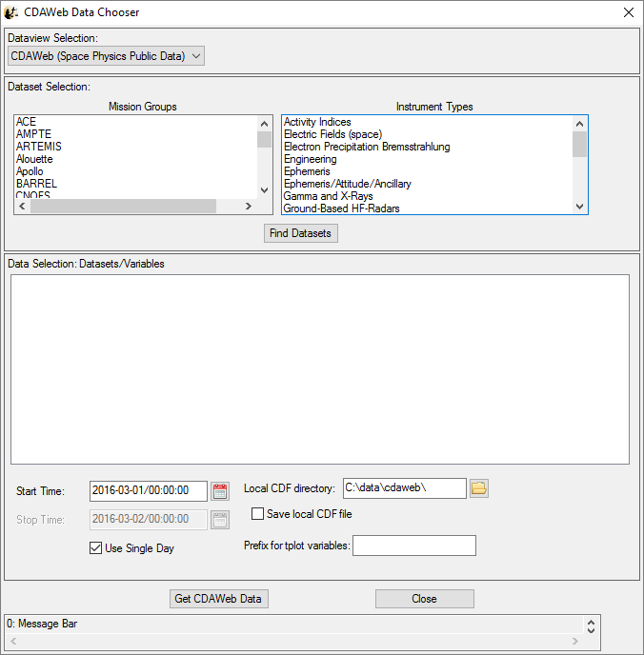644x655 pixels.
Task: Click the Start Time input field
Action: pos(148,491)
